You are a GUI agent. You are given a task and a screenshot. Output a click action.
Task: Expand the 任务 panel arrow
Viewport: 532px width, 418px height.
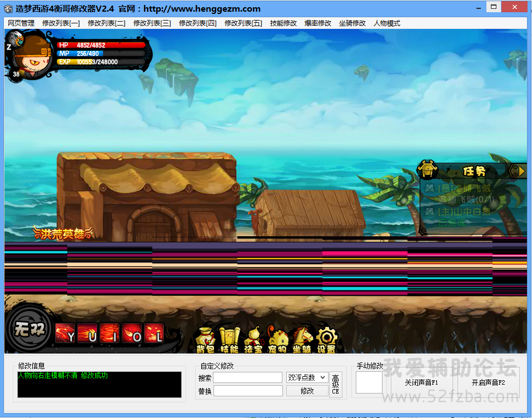520,171
